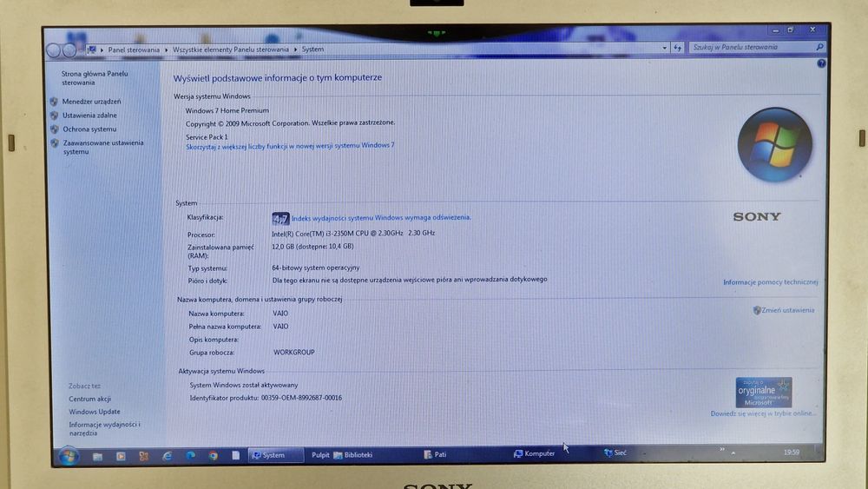Screen dimensions: 868x489
Task: Click the RAM value 12,0 GB
Action: click(x=312, y=247)
